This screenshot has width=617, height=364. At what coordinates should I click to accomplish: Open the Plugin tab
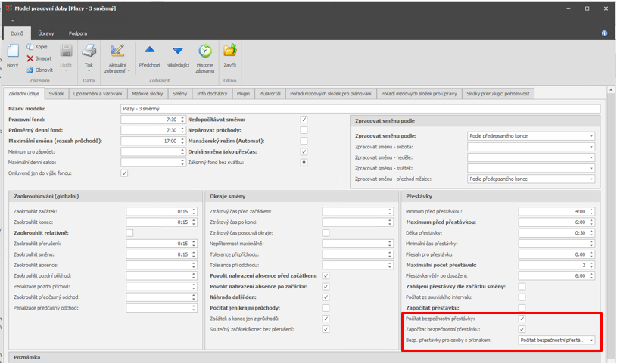coord(243,94)
